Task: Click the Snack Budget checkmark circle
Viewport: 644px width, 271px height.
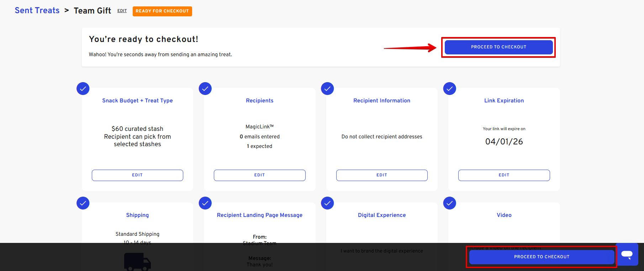Action: pos(83,89)
